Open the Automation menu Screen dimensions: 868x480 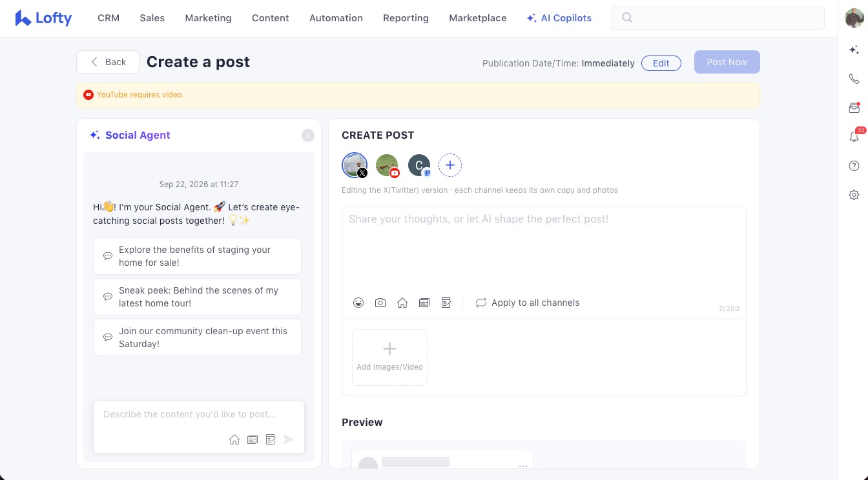pyautogui.click(x=336, y=18)
